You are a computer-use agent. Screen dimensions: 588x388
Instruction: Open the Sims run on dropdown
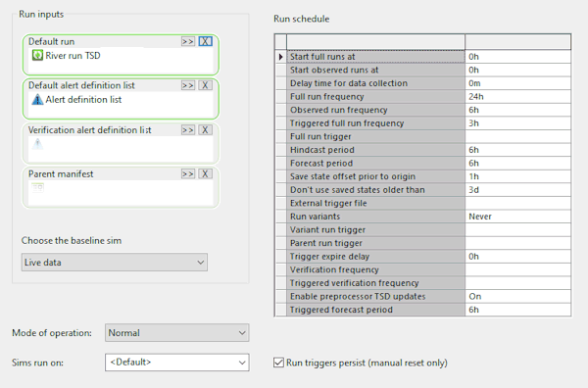177,363
